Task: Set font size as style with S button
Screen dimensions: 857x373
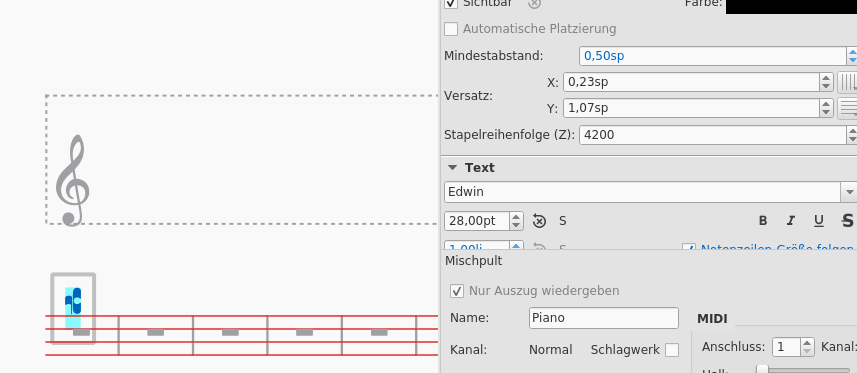Action: [x=562, y=221]
